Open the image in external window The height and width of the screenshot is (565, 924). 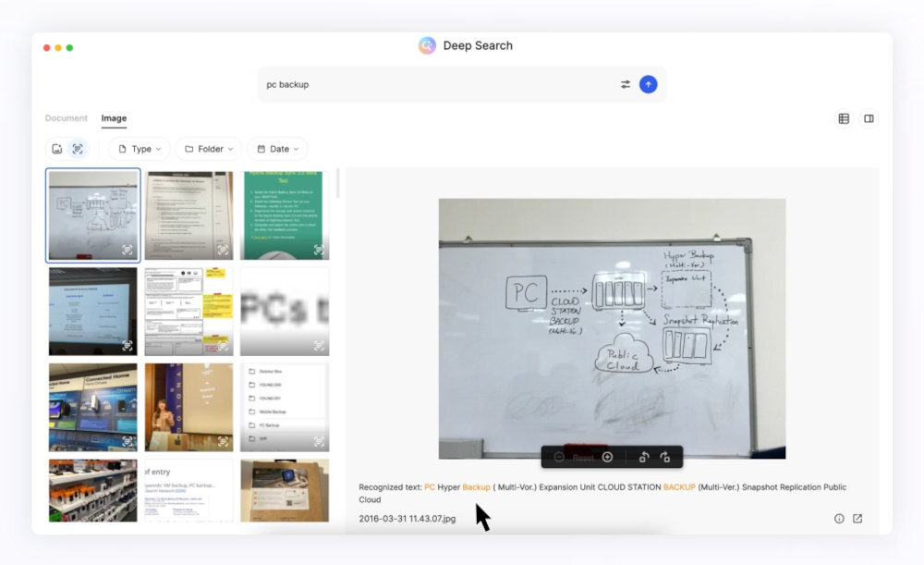coord(857,519)
